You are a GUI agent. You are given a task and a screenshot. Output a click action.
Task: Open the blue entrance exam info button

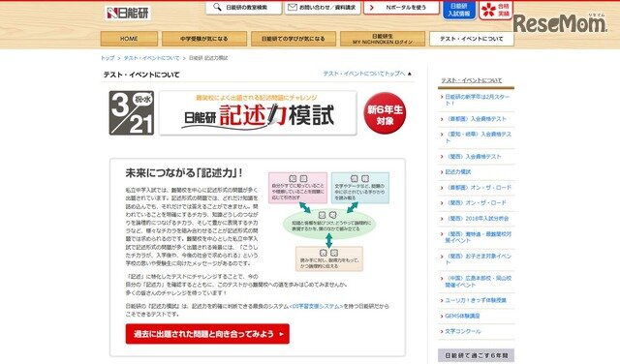(x=458, y=10)
